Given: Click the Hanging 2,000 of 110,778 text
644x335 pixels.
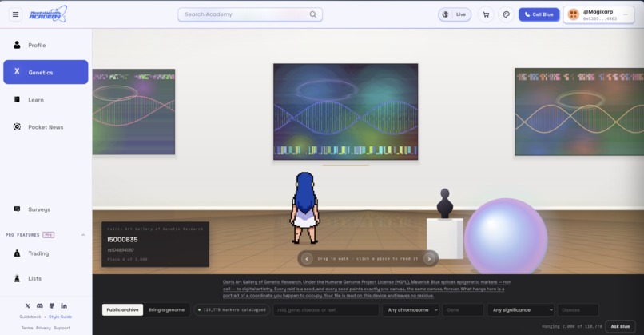Looking at the screenshot, I should coord(572,326).
